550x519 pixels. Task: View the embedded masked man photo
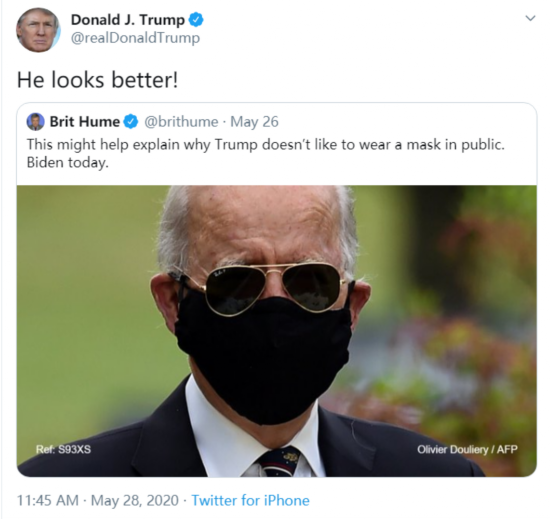pos(277,331)
